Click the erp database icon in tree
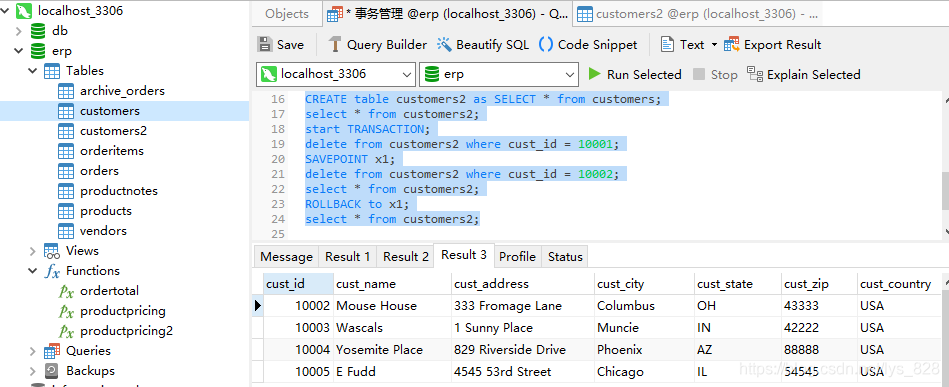Image resolution: width=949 pixels, height=387 pixels. 38,51
